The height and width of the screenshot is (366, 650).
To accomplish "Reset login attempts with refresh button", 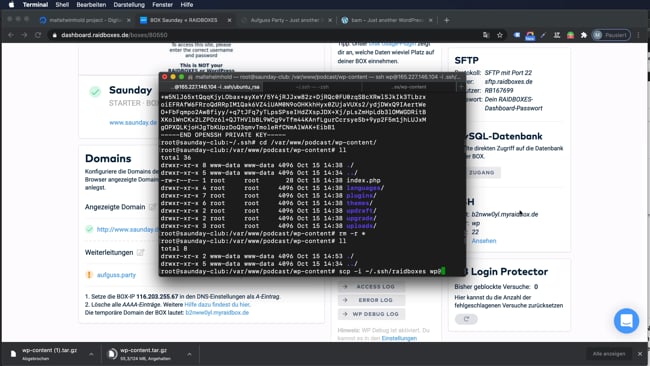I will point(466,319).
